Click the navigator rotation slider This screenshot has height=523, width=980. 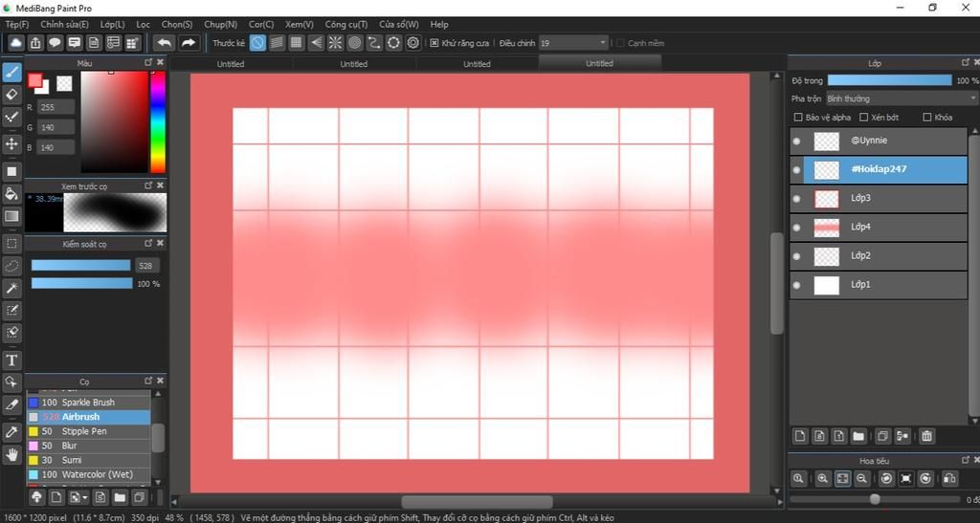(x=875, y=499)
